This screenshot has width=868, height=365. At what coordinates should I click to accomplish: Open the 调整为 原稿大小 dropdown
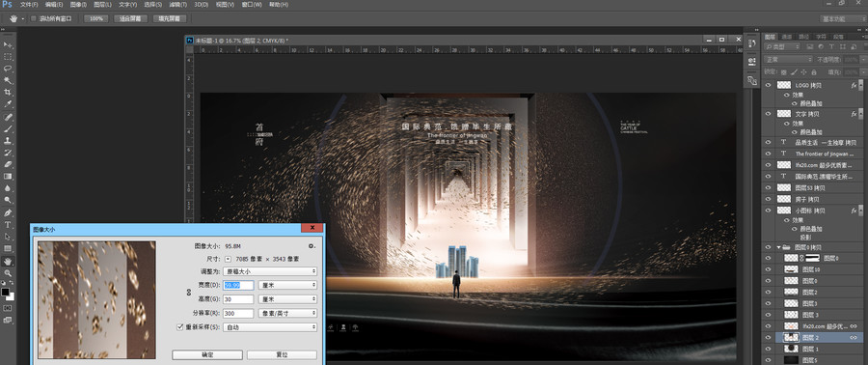point(270,271)
